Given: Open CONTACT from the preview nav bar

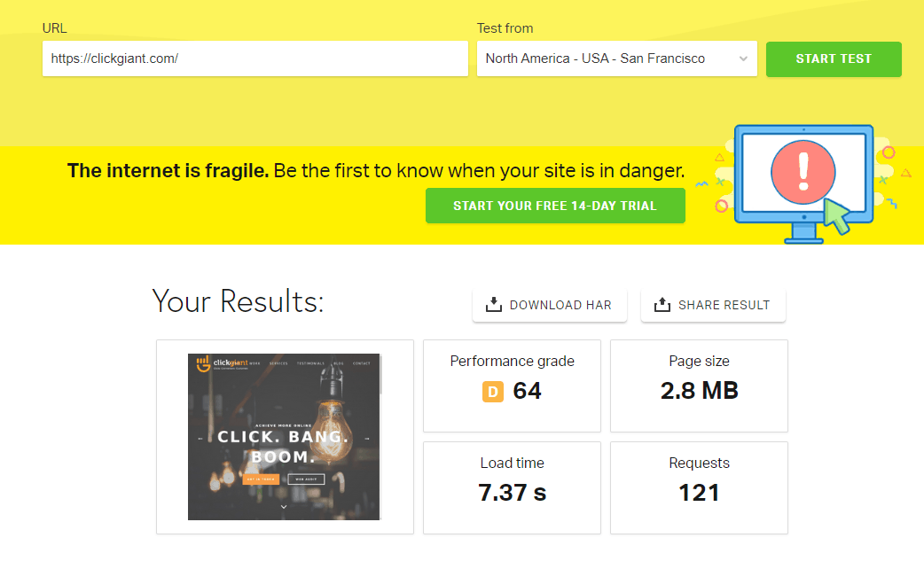Looking at the screenshot, I should click(x=362, y=363).
